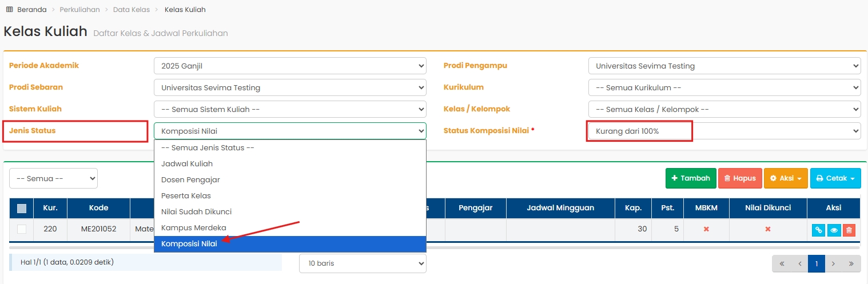The height and width of the screenshot is (284, 868).
Task: Go to the last page using double-right arrows
Action: click(x=851, y=263)
